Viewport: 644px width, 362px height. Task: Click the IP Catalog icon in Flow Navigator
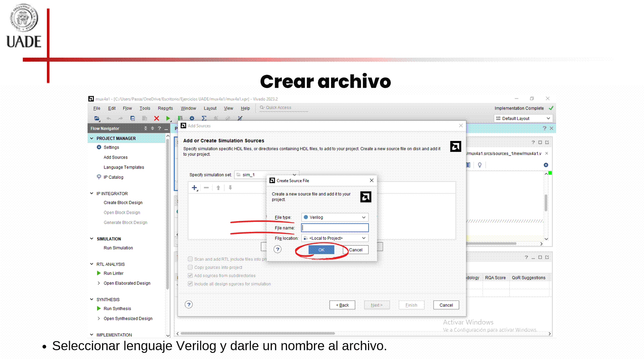tap(99, 177)
